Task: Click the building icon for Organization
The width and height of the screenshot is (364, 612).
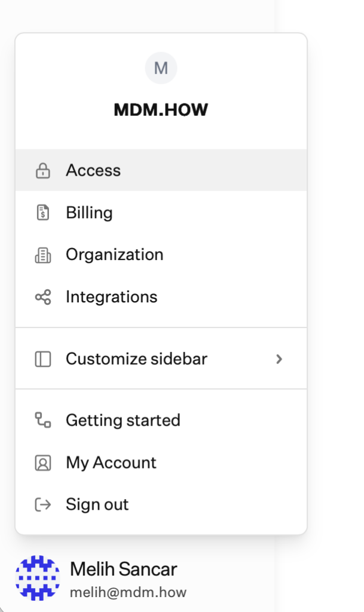Action: (x=43, y=255)
